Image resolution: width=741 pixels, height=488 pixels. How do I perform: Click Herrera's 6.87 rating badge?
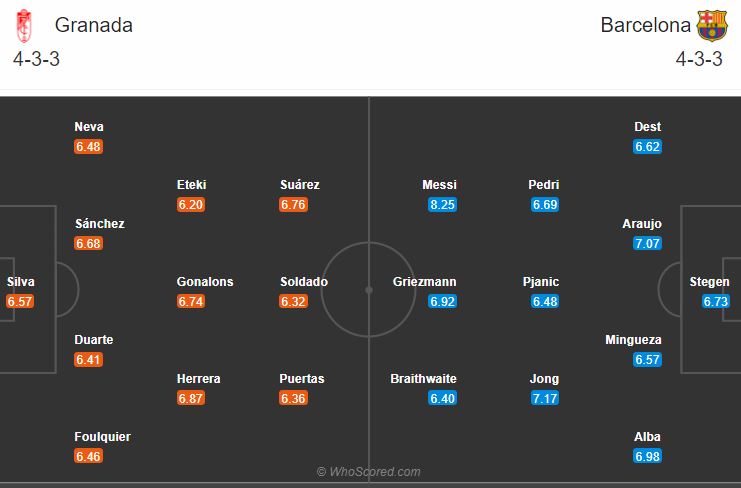191,398
